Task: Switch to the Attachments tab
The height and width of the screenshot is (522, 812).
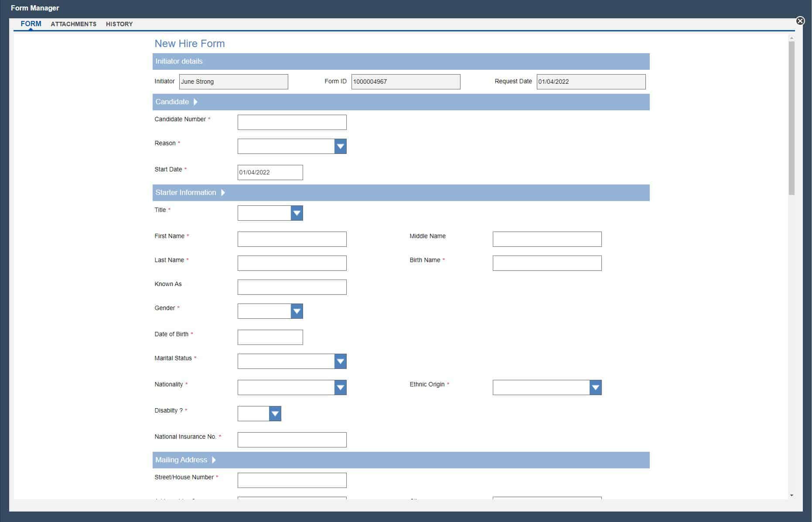Action: (x=73, y=24)
